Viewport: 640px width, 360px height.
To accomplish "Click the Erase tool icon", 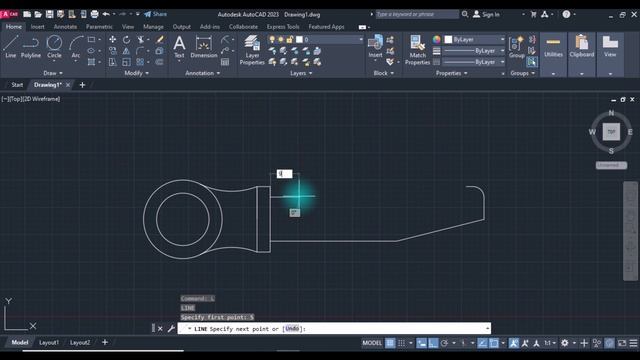I will 160,40.
